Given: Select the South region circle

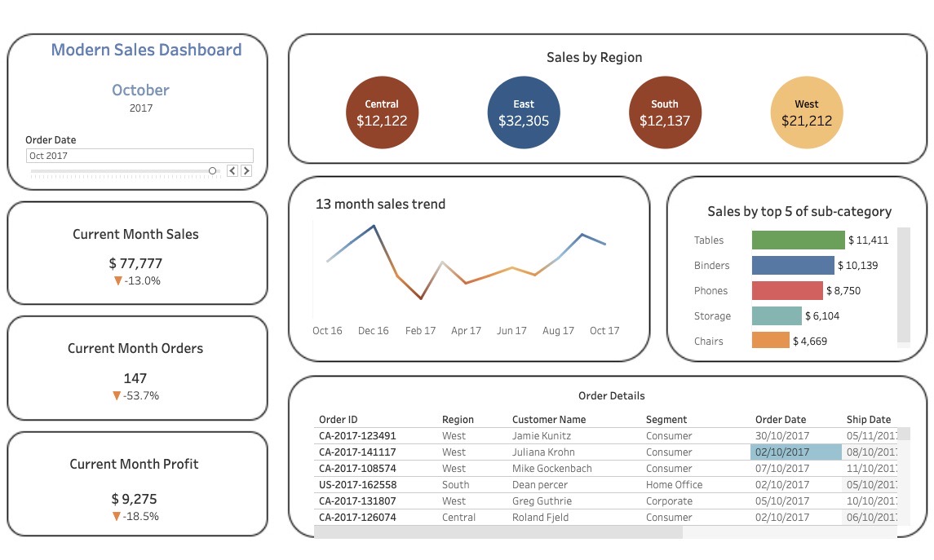Looking at the screenshot, I should tap(665, 113).
